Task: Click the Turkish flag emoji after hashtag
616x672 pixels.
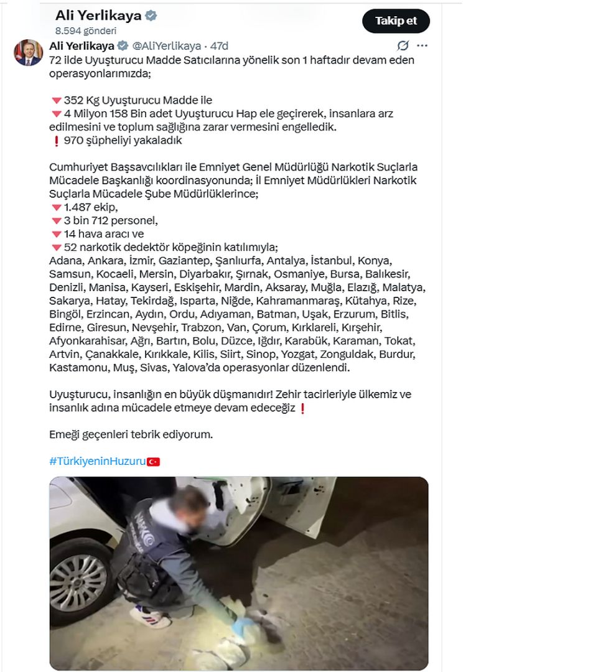Action: click(x=154, y=462)
